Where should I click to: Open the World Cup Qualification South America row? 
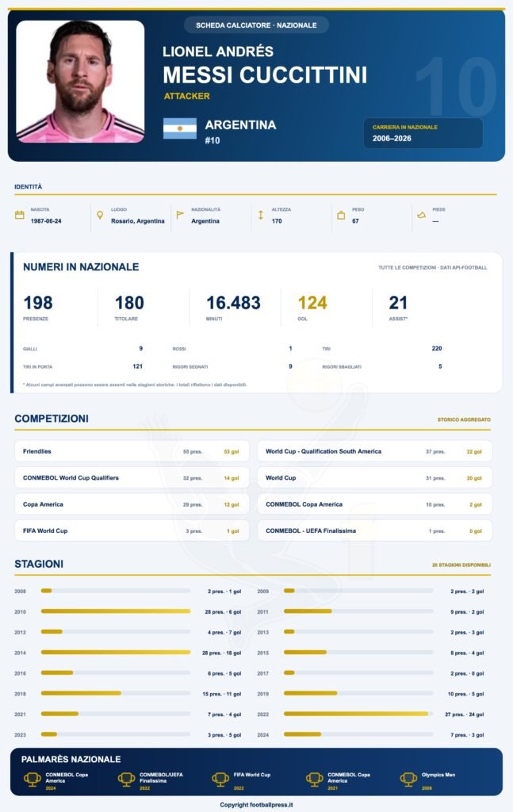[375, 451]
